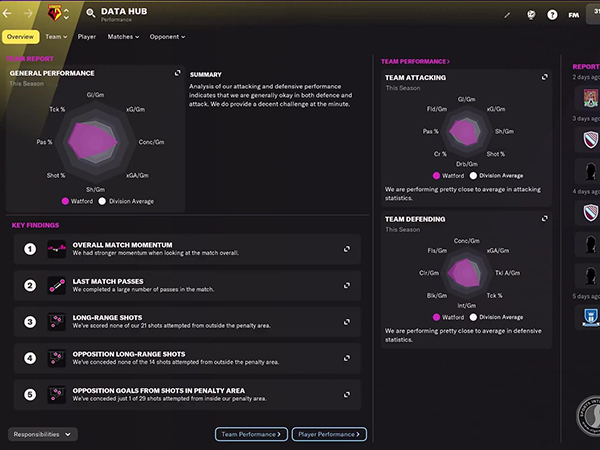Click Opposition Goals From Shots In Penalty Area title
The height and width of the screenshot is (450, 600).
click(159, 390)
